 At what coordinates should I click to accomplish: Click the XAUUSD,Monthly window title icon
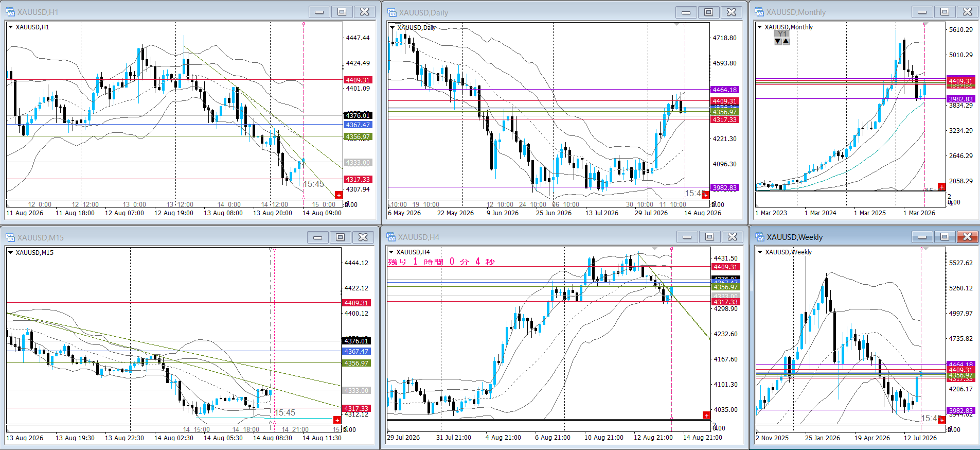point(759,12)
